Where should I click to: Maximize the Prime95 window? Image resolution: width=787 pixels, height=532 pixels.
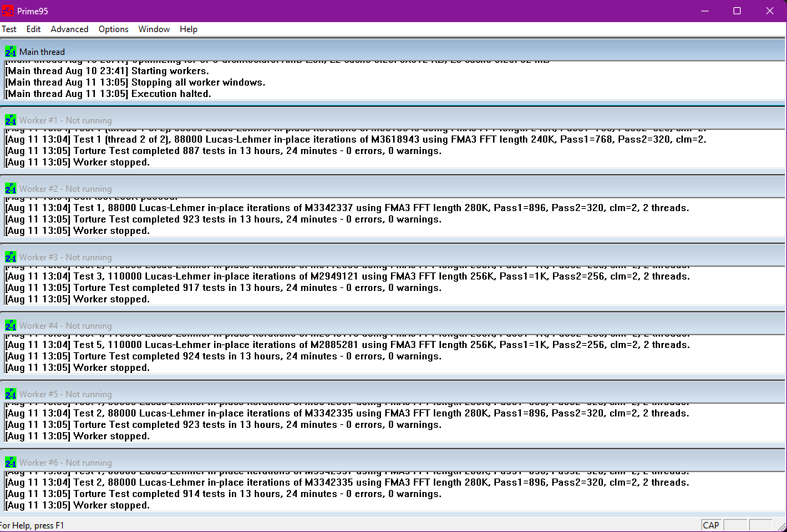(737, 11)
